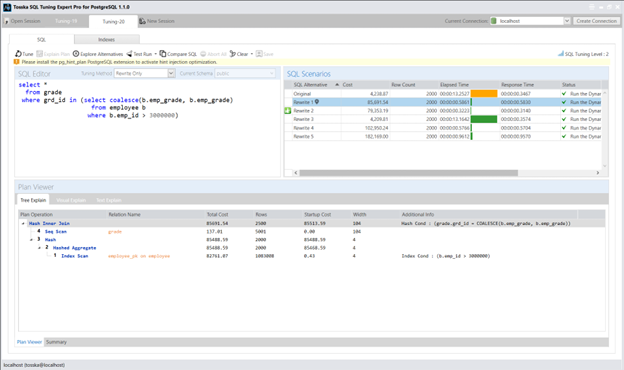
Task: Collapse the Hashed Aggregate node
Action: point(39,248)
